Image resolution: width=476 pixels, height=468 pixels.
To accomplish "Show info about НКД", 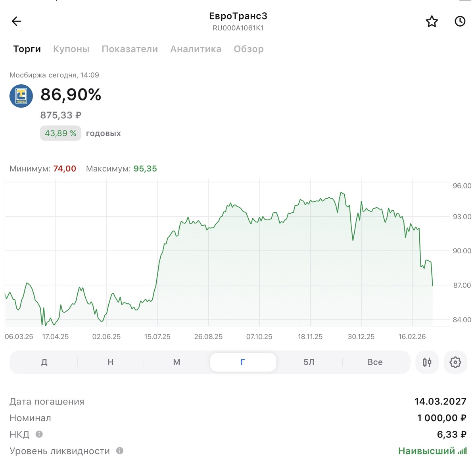I will coord(39,434).
